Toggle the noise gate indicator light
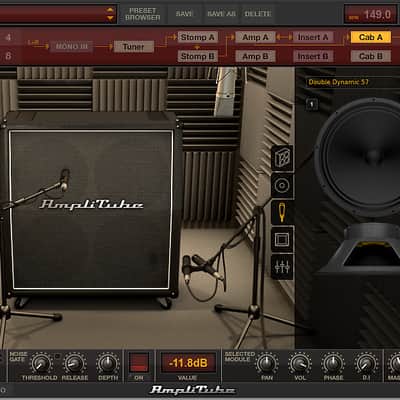 (57, 356)
